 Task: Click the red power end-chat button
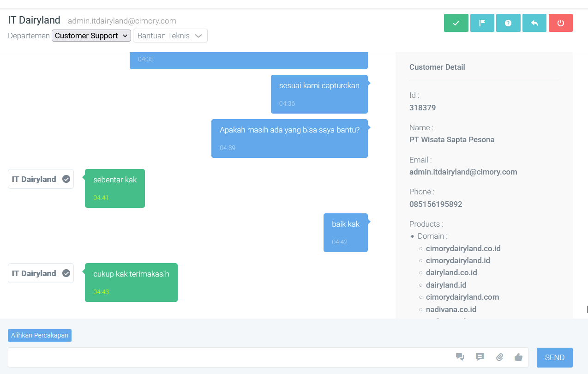561,23
